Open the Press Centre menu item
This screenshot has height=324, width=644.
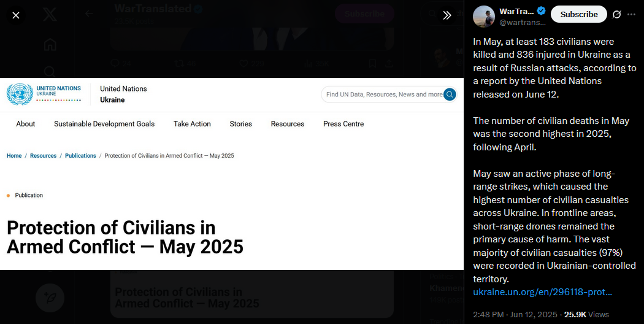pyautogui.click(x=343, y=124)
